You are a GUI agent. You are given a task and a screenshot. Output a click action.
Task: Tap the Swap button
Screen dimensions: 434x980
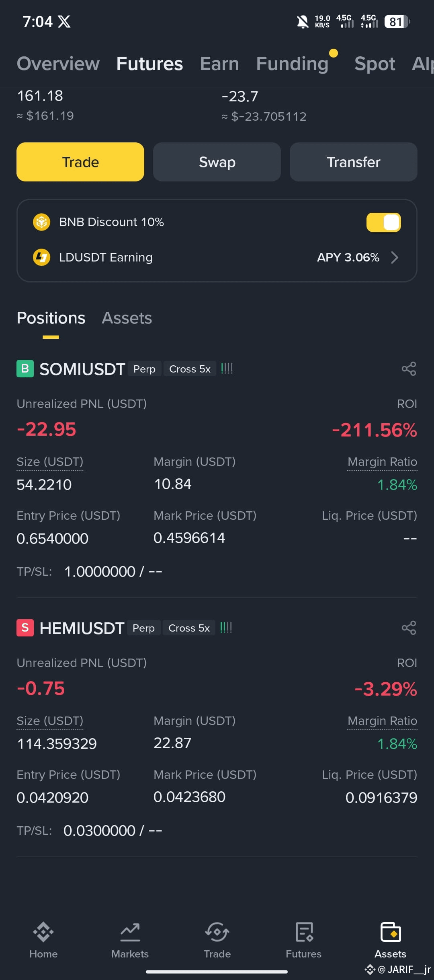(217, 162)
